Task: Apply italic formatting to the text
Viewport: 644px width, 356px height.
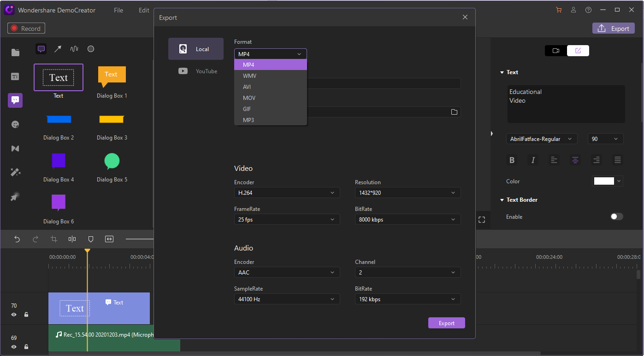Action: click(533, 160)
